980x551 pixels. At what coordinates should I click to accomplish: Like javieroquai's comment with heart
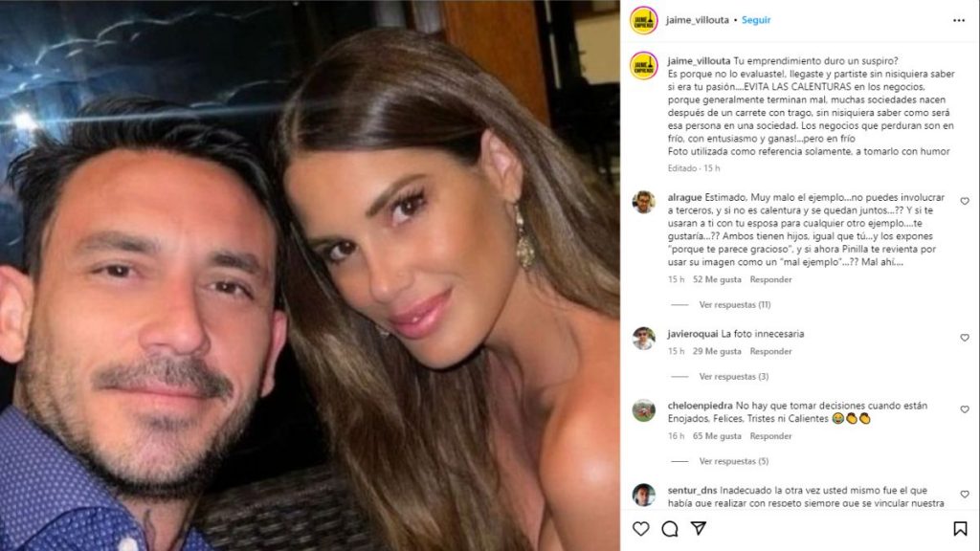pyautogui.click(x=965, y=338)
